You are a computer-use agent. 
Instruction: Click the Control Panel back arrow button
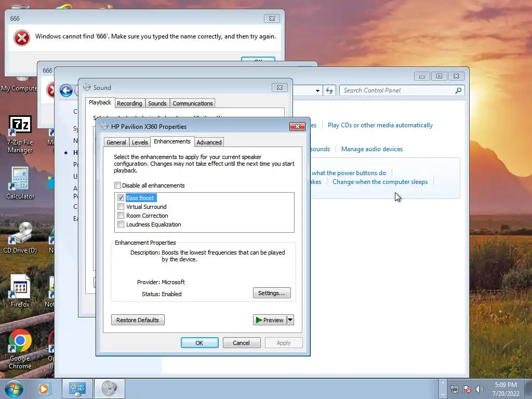66,90
